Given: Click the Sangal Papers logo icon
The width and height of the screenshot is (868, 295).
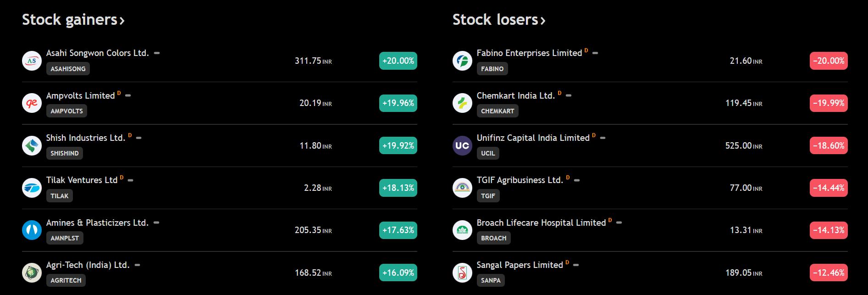Looking at the screenshot, I should pos(462,273).
